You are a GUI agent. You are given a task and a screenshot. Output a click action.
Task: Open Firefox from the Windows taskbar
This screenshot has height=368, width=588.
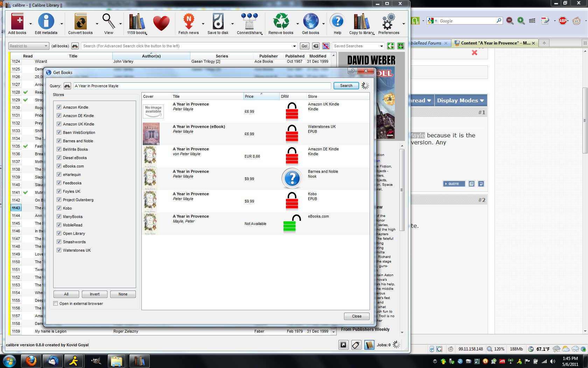click(x=31, y=361)
